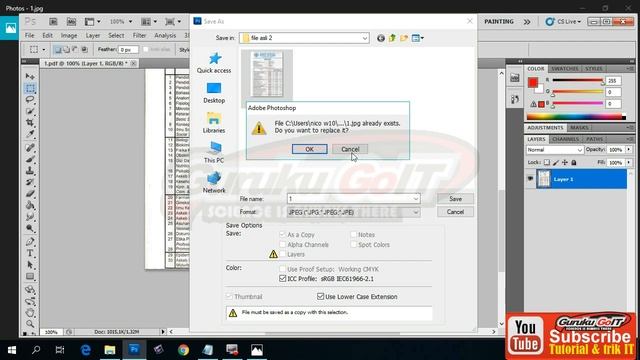The height and width of the screenshot is (360, 640).
Task: Select the Hand tool
Action: (30, 313)
